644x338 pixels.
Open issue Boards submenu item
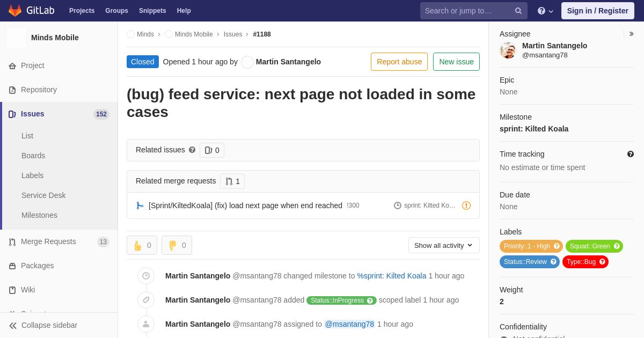tap(33, 156)
